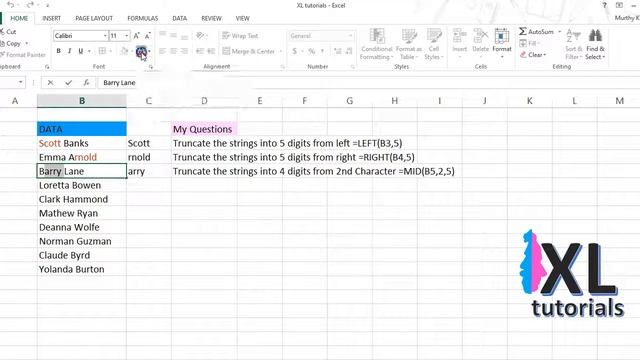The height and width of the screenshot is (360, 640).
Task: Select column B header
Action: [82, 101]
